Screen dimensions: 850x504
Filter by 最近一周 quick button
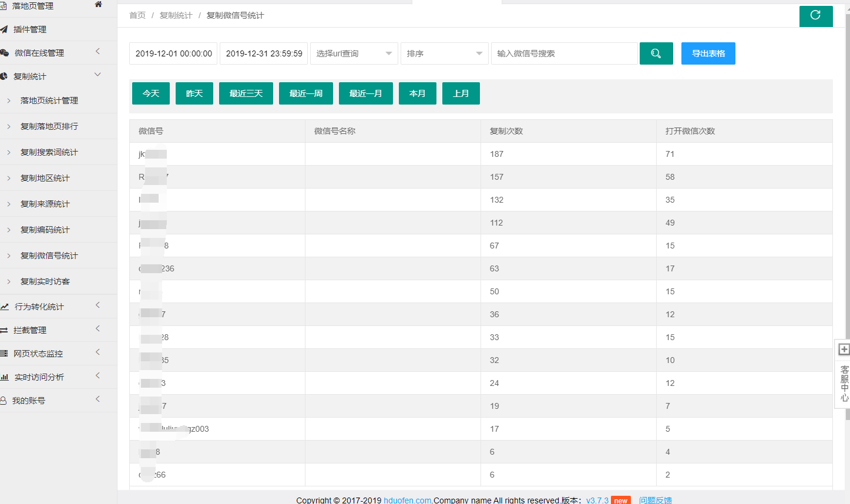pyautogui.click(x=306, y=93)
